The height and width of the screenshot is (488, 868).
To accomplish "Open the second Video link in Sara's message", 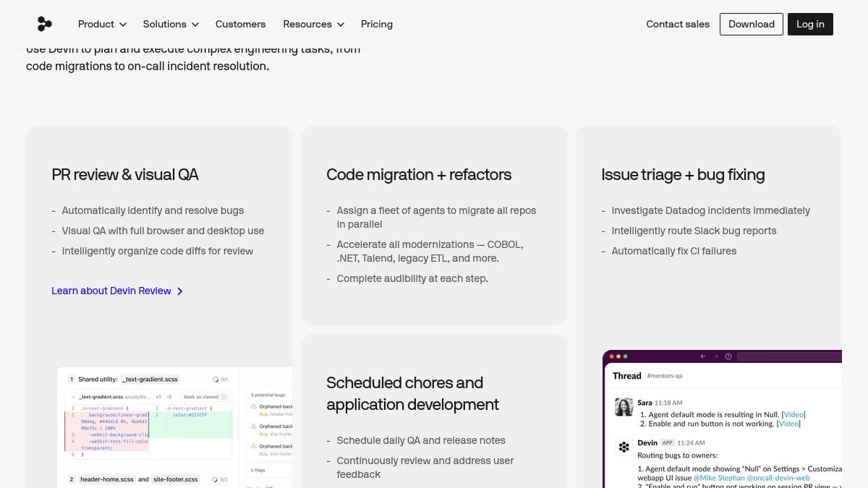I will pyautogui.click(x=788, y=424).
